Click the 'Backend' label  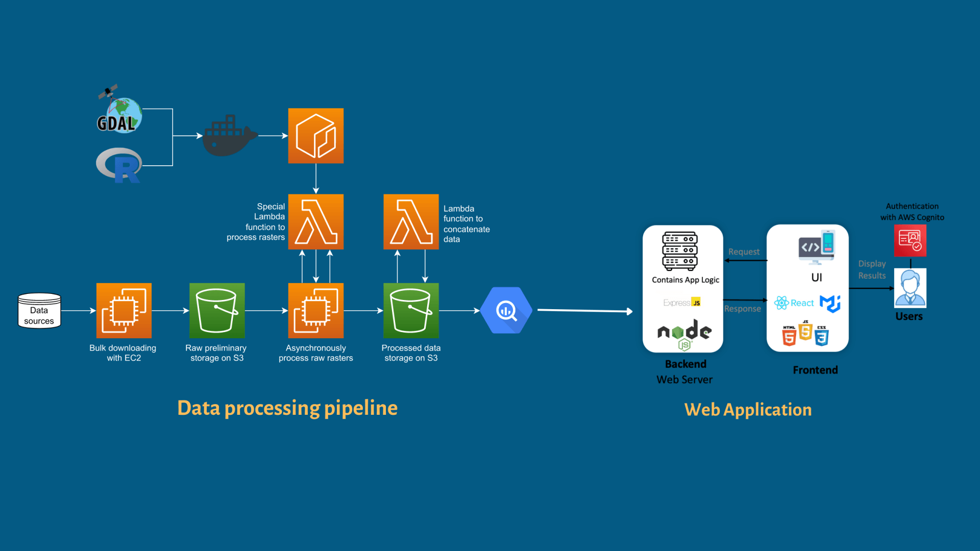[x=685, y=364]
